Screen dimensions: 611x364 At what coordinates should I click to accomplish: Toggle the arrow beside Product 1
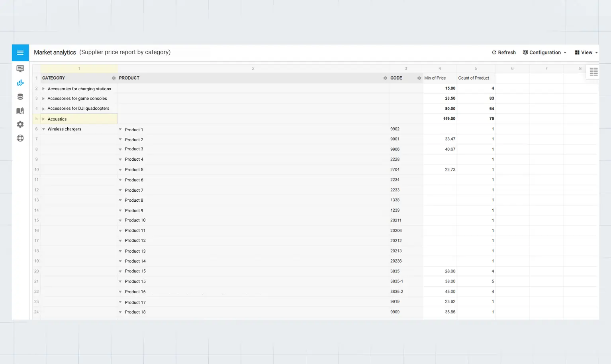click(x=120, y=130)
